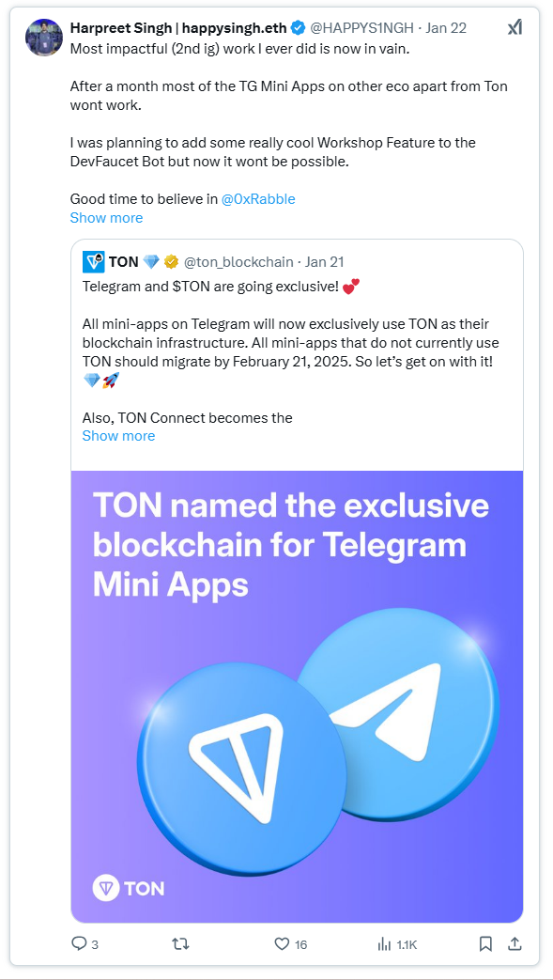The width and height of the screenshot is (553, 980).
Task: Click Harpreet Singh's blue verified badge
Action: pos(298,28)
